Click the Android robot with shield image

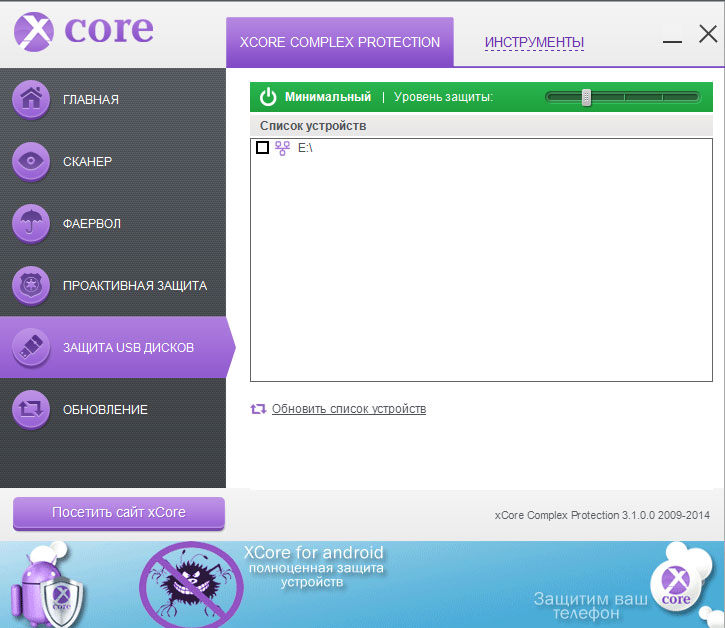(x=47, y=585)
